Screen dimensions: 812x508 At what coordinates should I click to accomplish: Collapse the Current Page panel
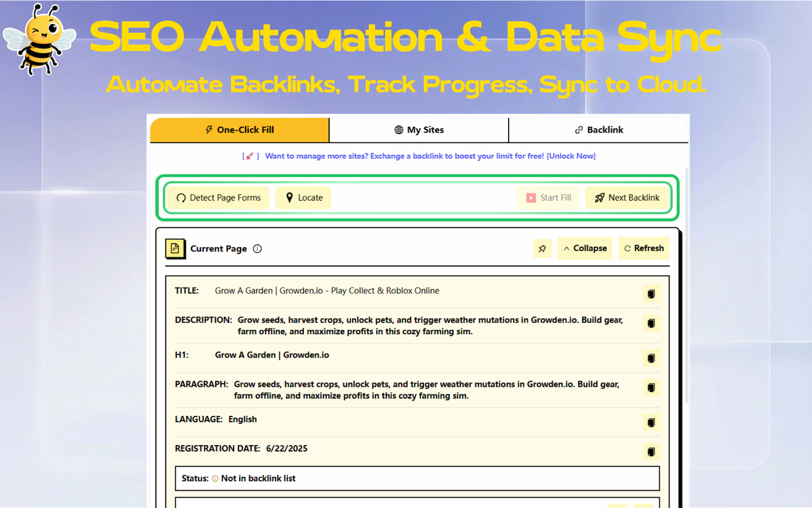585,248
